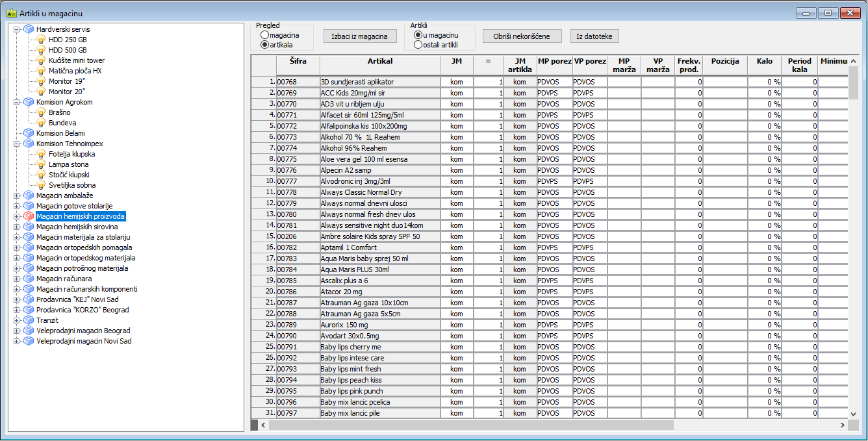Click the Aptamil 1 Comfort cell
Viewport: 868px width, 441px height.
coord(380,247)
